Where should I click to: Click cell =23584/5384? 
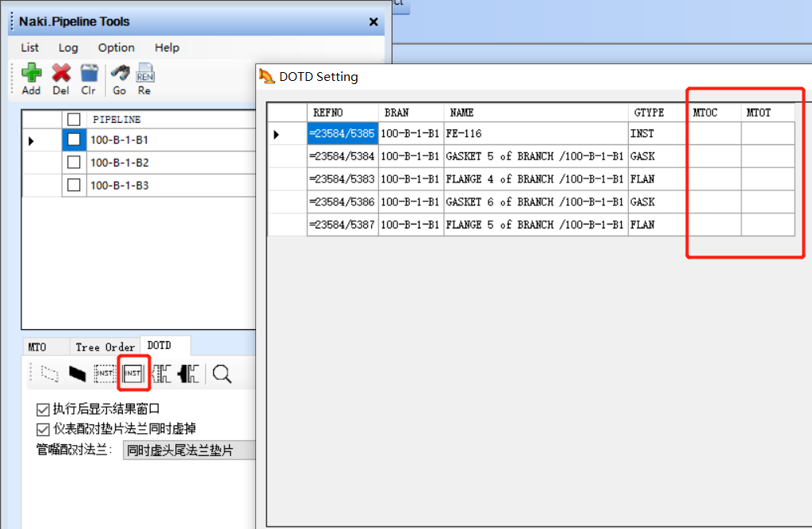coord(343,156)
